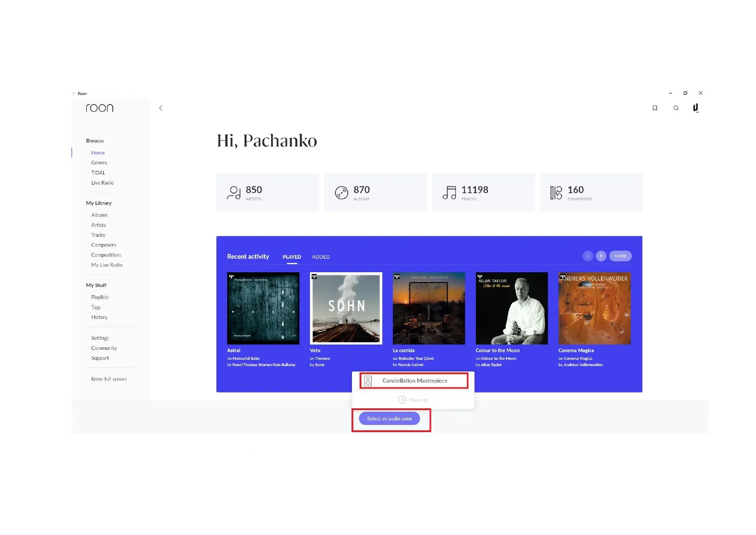Open the 850 Artists card
Screen dimensions: 756x535
click(268, 193)
